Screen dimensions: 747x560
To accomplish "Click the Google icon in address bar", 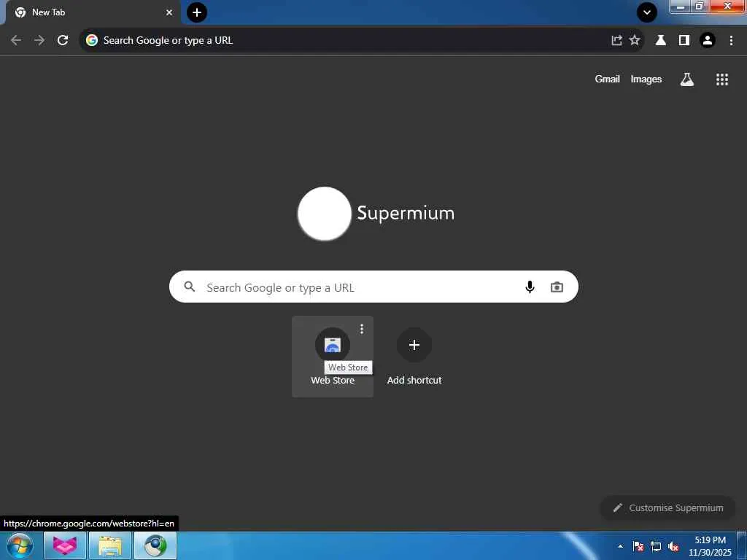I will pos(91,41).
